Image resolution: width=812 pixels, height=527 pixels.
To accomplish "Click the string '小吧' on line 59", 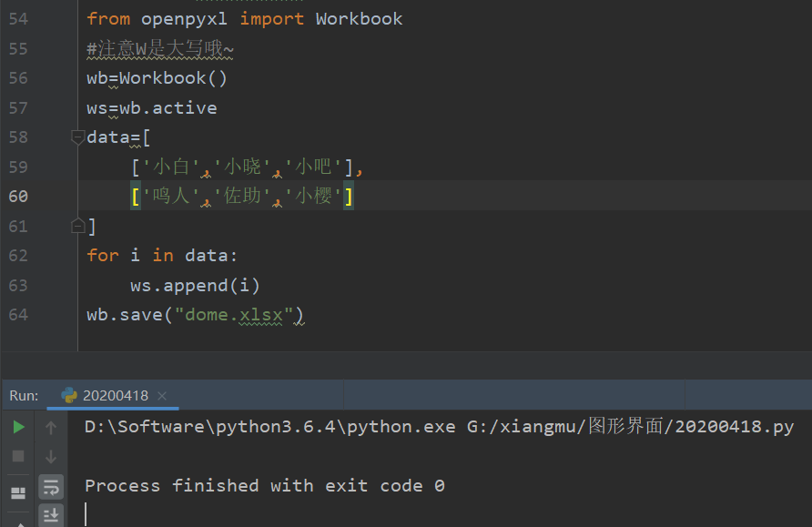I will (313, 167).
